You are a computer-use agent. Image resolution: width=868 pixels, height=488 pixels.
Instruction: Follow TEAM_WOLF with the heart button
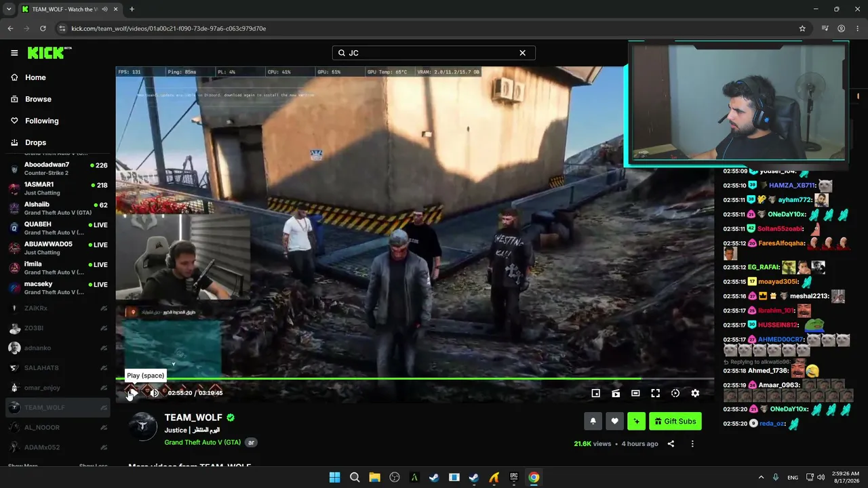[x=614, y=422]
